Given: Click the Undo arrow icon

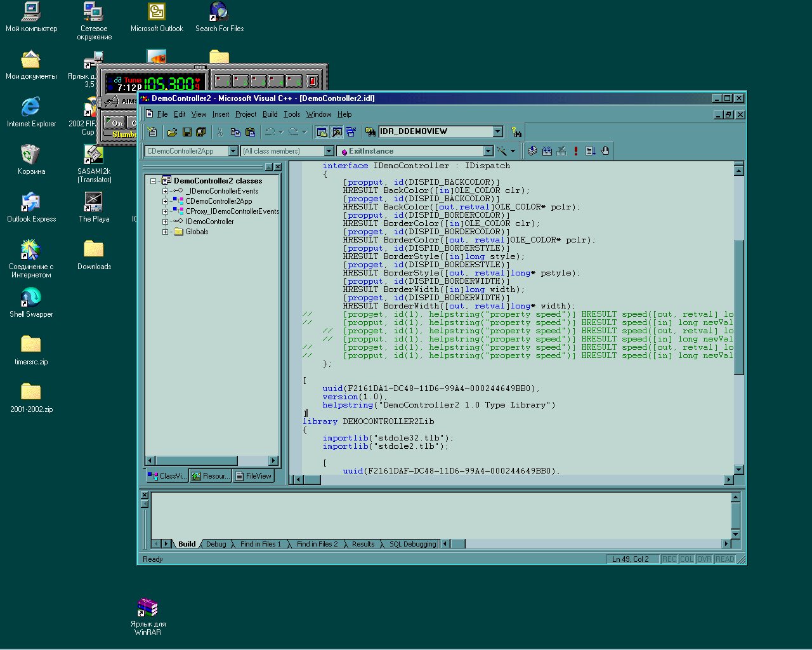Looking at the screenshot, I should tap(270, 132).
